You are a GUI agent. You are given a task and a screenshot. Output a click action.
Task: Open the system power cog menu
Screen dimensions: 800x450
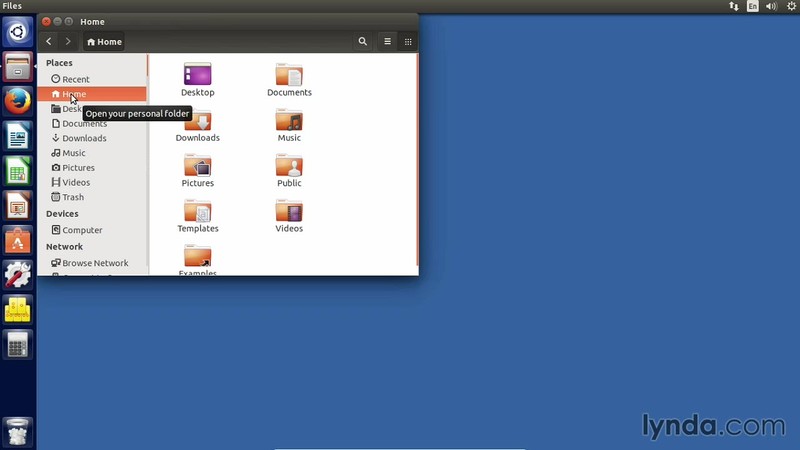[789, 6]
